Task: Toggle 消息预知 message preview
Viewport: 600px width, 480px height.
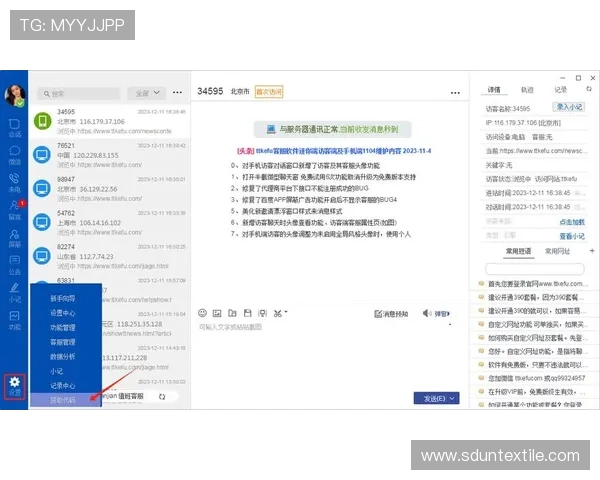Action: click(391, 314)
